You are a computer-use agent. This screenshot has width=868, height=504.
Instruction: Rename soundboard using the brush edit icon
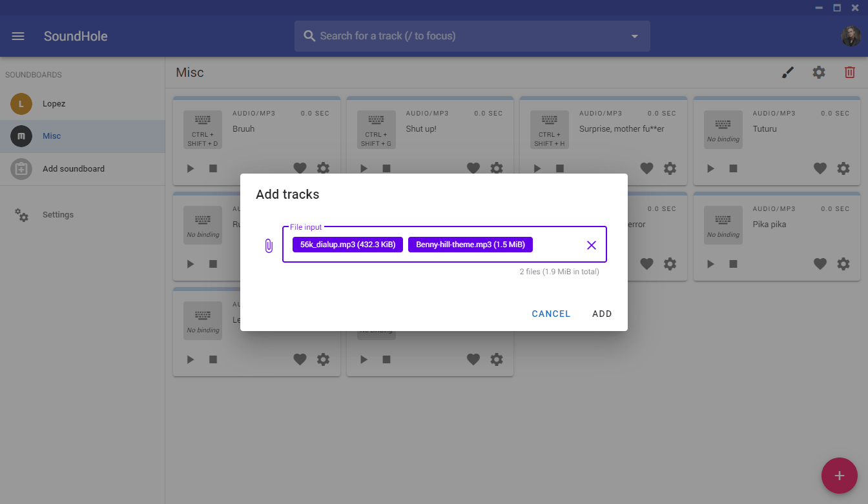tap(788, 72)
